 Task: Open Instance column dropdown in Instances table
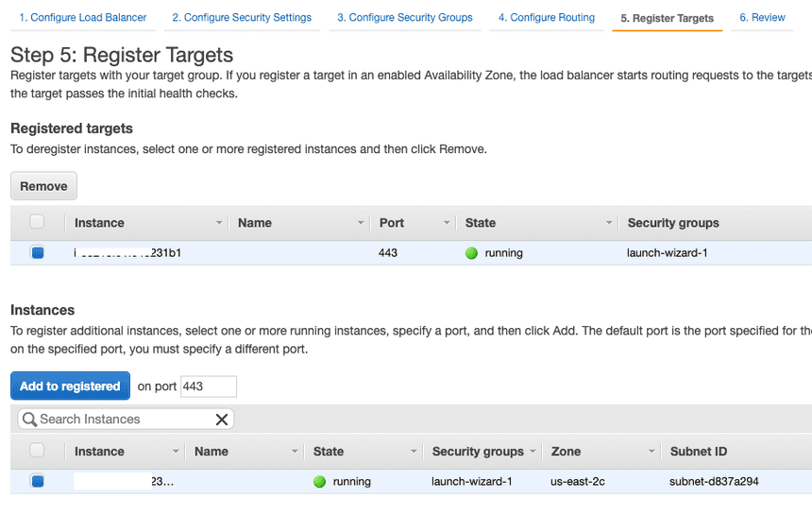[176, 452]
